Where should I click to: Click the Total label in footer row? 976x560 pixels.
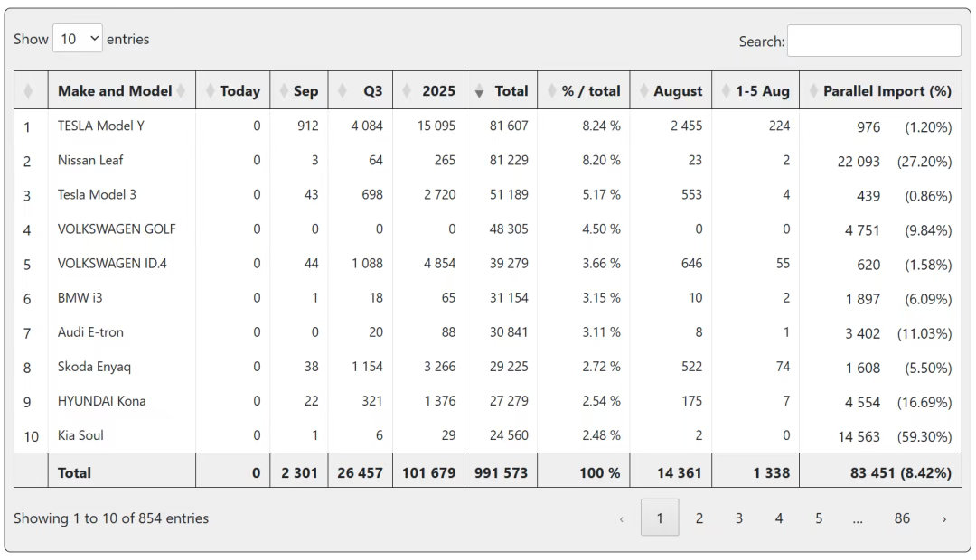click(x=74, y=473)
